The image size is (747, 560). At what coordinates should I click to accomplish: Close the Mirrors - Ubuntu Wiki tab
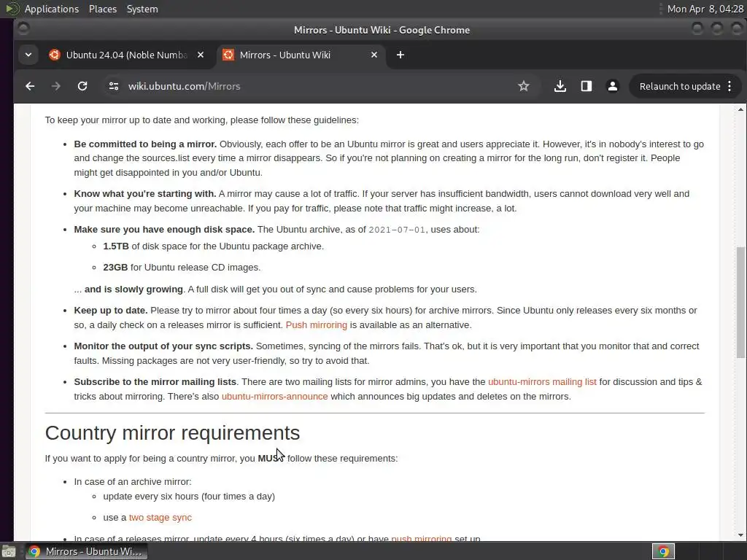tap(374, 55)
